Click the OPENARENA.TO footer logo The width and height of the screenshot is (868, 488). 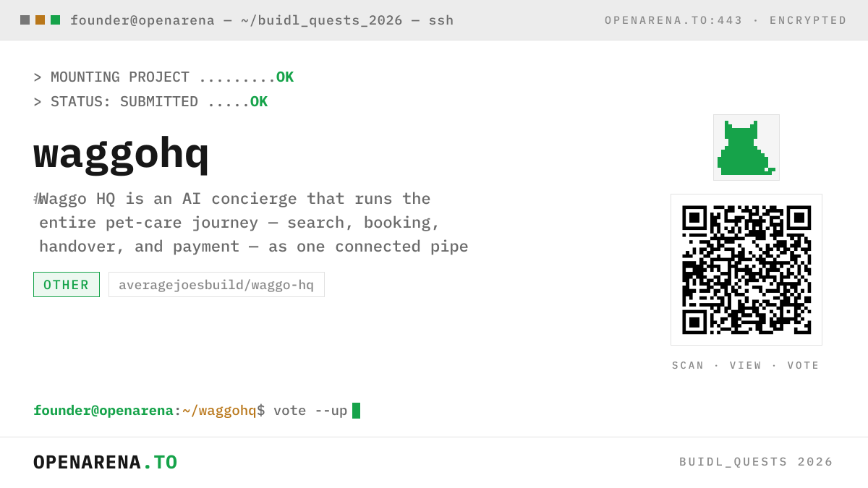tap(106, 462)
